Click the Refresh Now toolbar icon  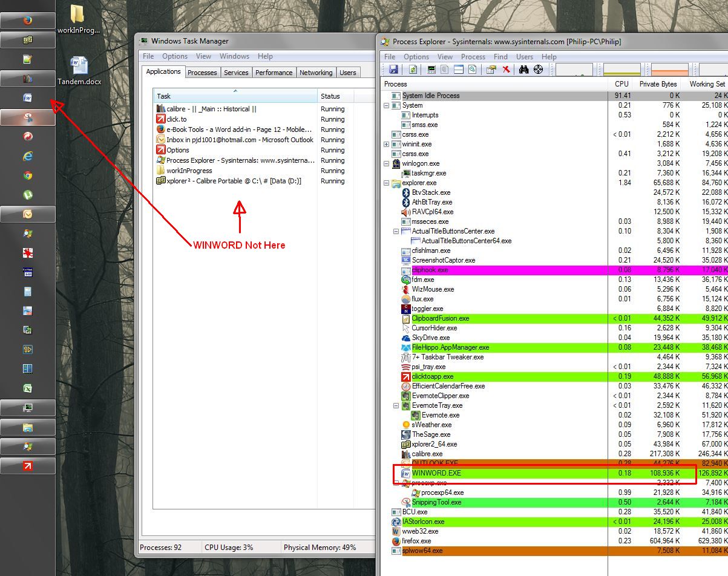coord(413,70)
